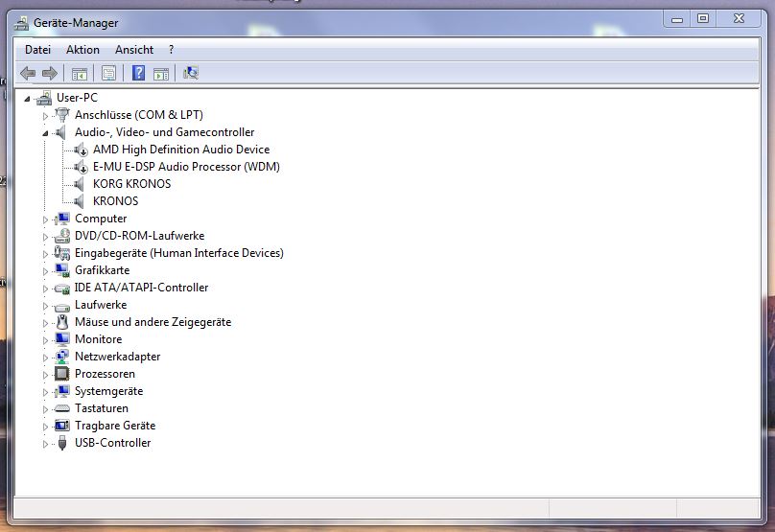This screenshot has width=775, height=532.
Task: Click the Back arrow toolbar button
Action: [28, 74]
